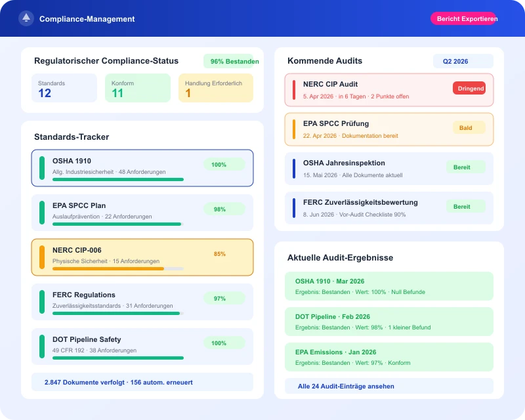This screenshot has width=525, height=420.
Task: Click the Aktuelle Audit-Ergebnisse heading
Action: click(x=340, y=257)
